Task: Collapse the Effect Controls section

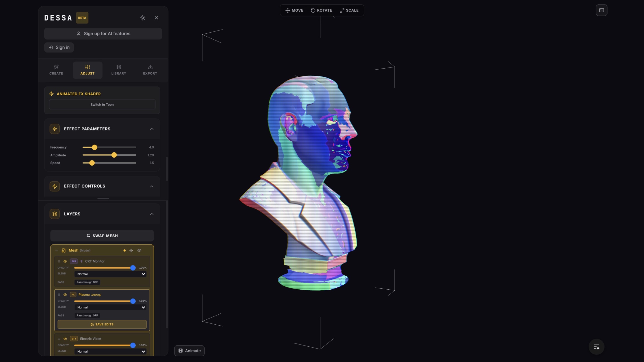Action: coord(152,186)
